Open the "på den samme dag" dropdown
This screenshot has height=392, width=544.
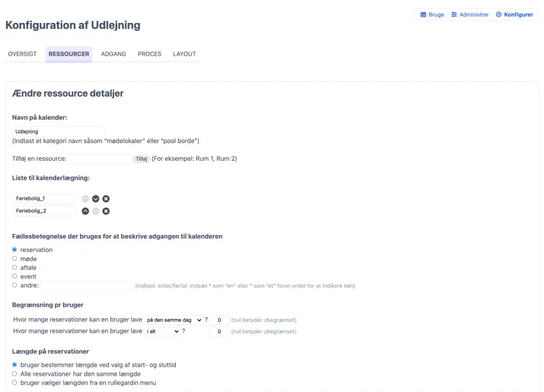[173, 320]
